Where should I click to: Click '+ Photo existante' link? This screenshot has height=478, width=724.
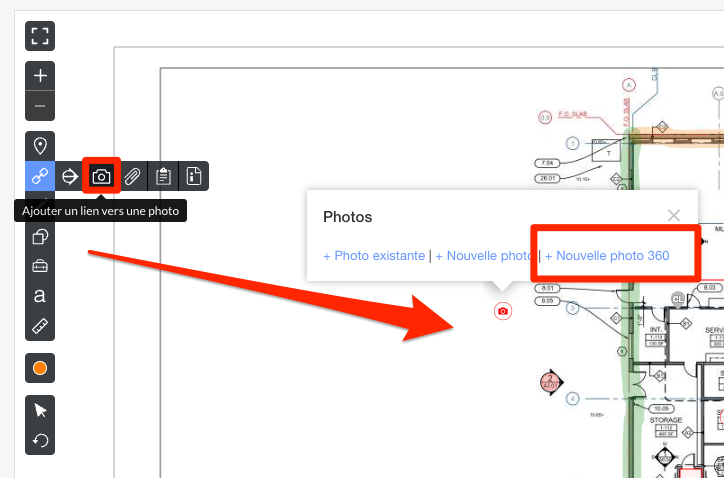click(x=374, y=256)
